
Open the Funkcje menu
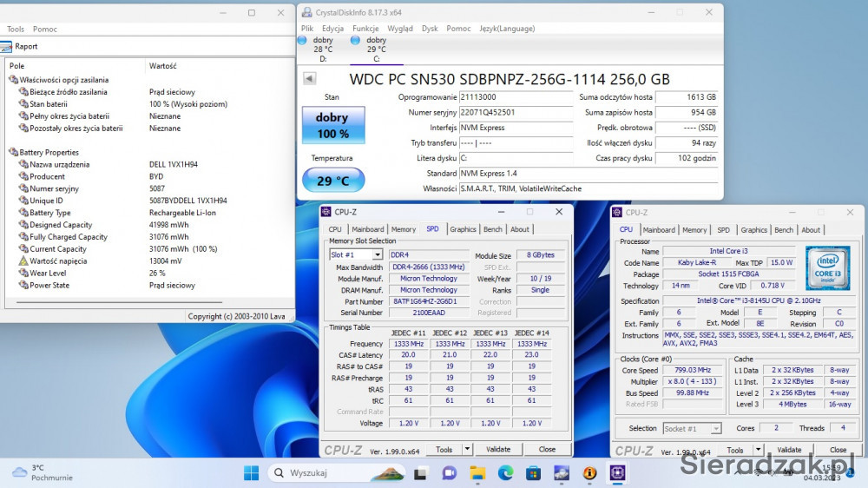tap(365, 29)
